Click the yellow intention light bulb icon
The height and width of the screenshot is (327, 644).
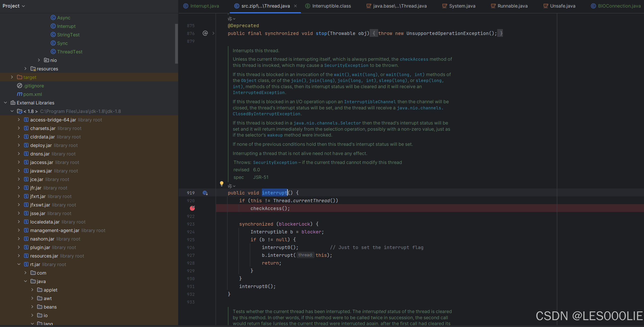(x=221, y=184)
